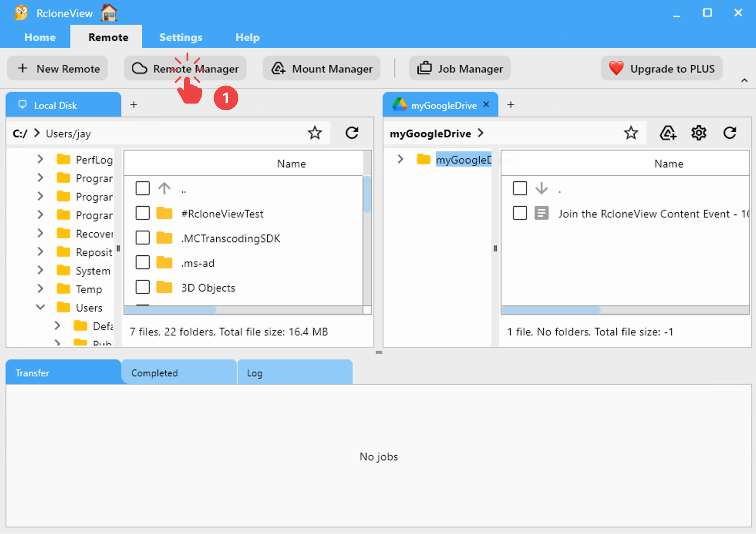Select the Join the RcloneView Content Event file checkbox

point(519,213)
